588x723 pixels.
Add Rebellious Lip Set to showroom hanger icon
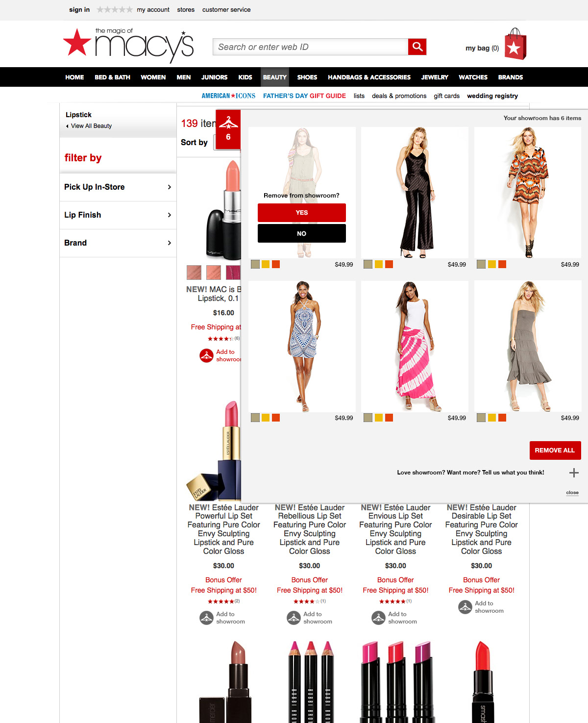coord(294,618)
